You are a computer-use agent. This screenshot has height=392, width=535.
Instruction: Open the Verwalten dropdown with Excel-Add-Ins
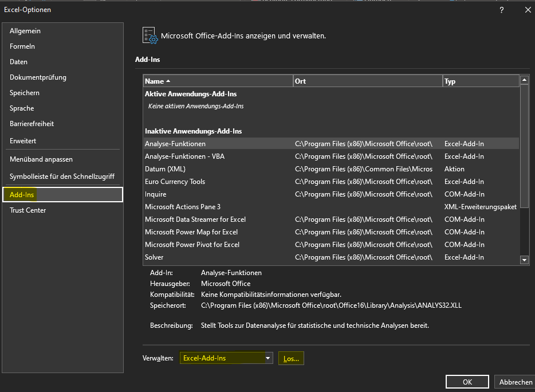pos(226,358)
